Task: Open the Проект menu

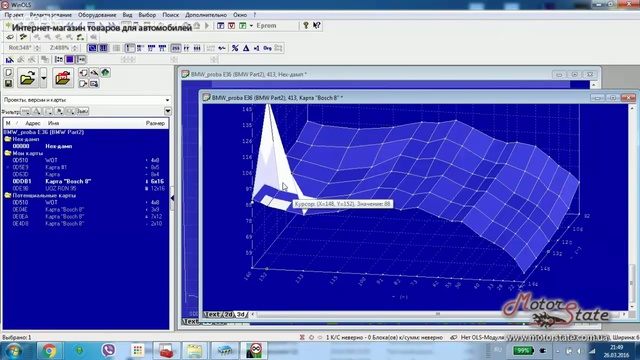Action: tap(14, 15)
